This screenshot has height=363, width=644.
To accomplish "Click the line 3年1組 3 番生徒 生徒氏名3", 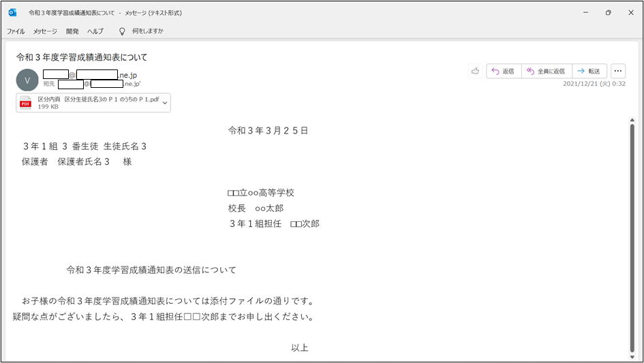I will tap(85, 146).
